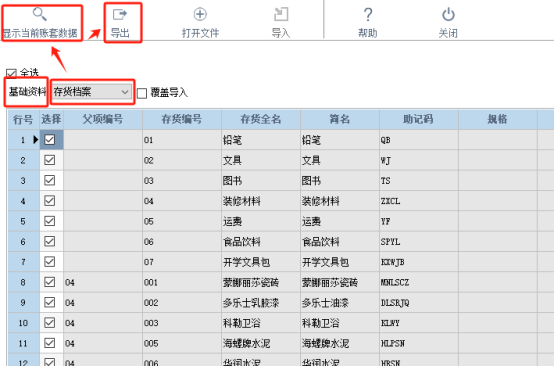Select row number 7 header
Screen dimensions: 554x366
(23, 262)
